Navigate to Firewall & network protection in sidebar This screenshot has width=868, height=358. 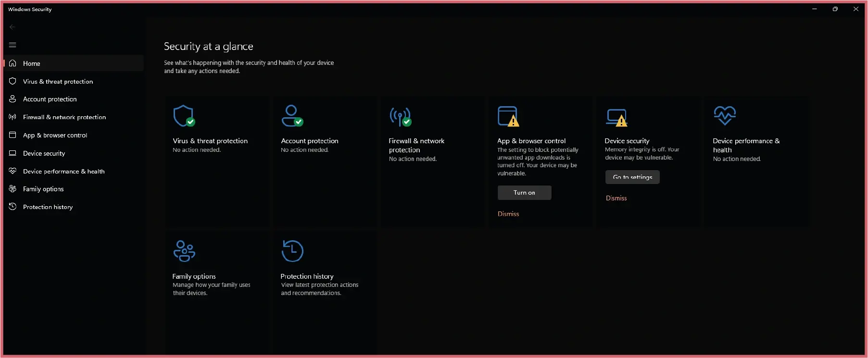point(74,117)
